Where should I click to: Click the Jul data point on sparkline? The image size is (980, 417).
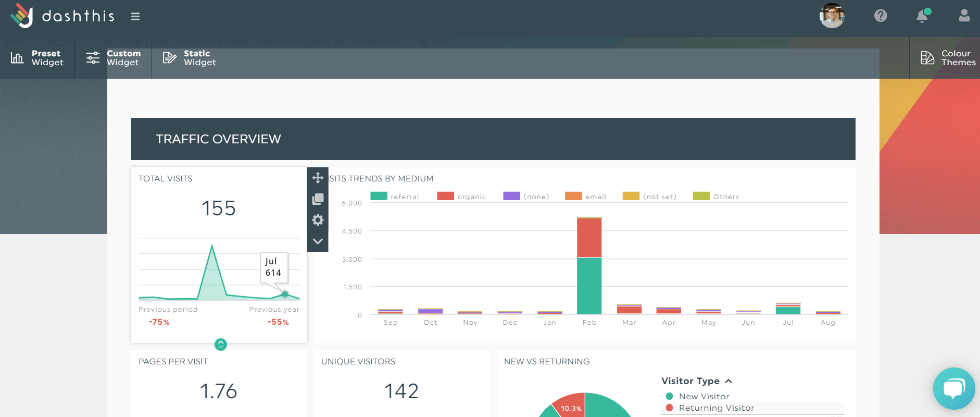(285, 295)
